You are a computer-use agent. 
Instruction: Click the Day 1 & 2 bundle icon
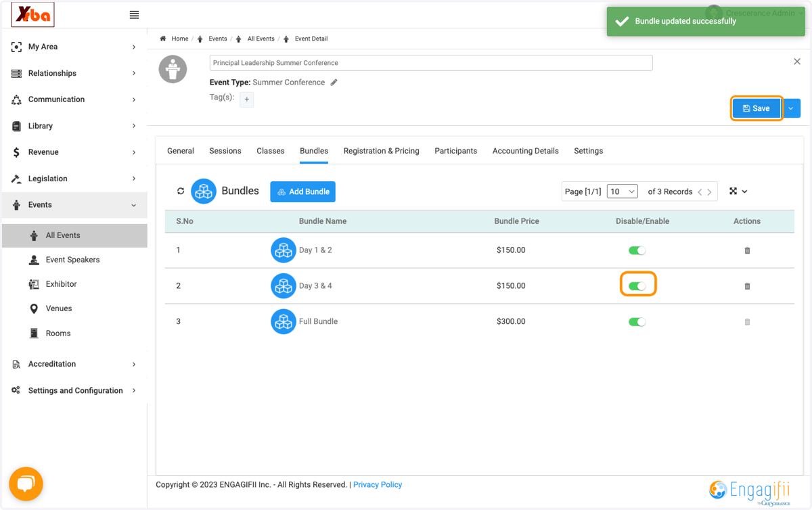284,250
